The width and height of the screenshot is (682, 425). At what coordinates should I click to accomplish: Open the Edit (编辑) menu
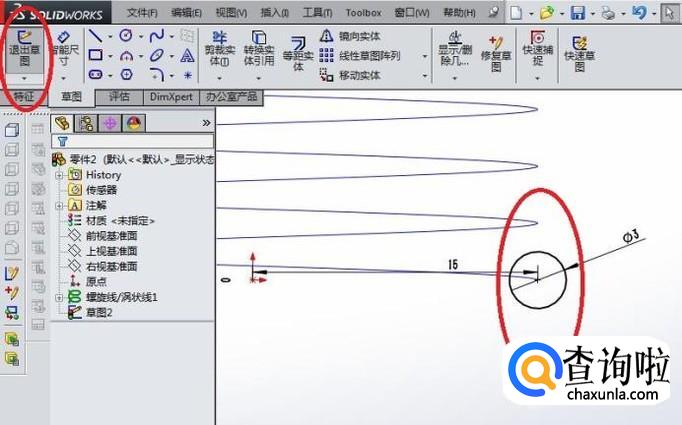(187, 13)
